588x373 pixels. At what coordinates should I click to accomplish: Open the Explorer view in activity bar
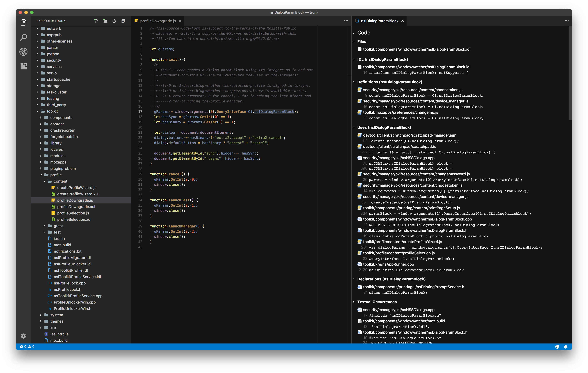(23, 23)
